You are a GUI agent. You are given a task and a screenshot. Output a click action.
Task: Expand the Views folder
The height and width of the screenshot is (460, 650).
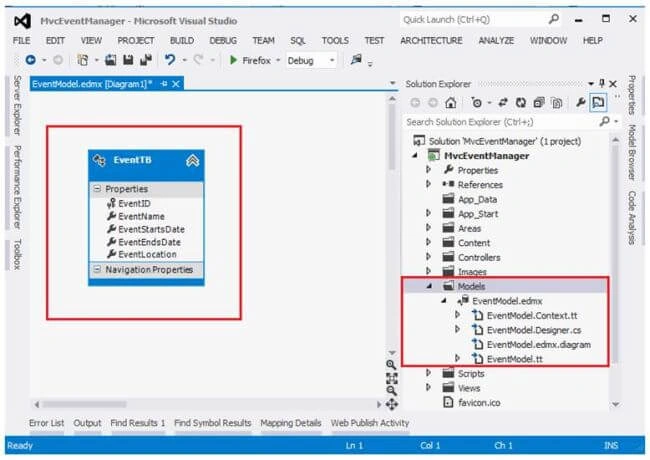[429, 387]
